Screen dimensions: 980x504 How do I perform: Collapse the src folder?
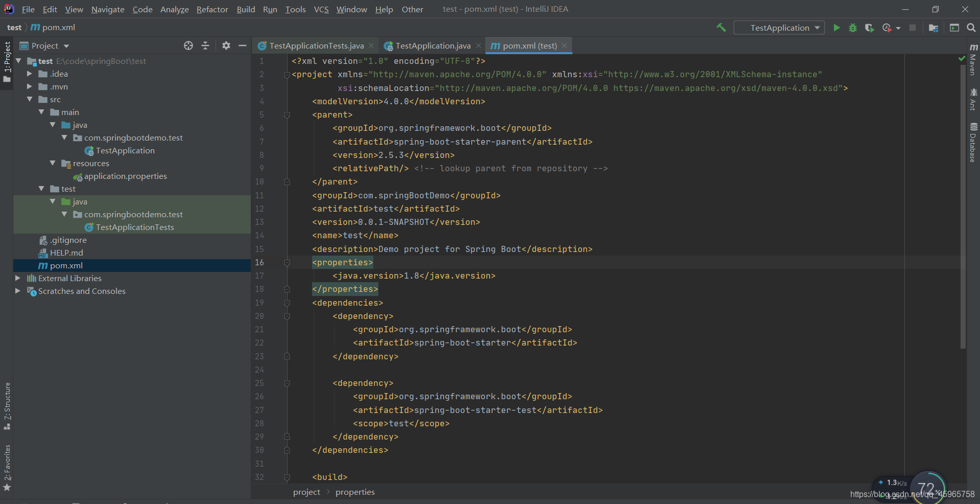point(30,99)
